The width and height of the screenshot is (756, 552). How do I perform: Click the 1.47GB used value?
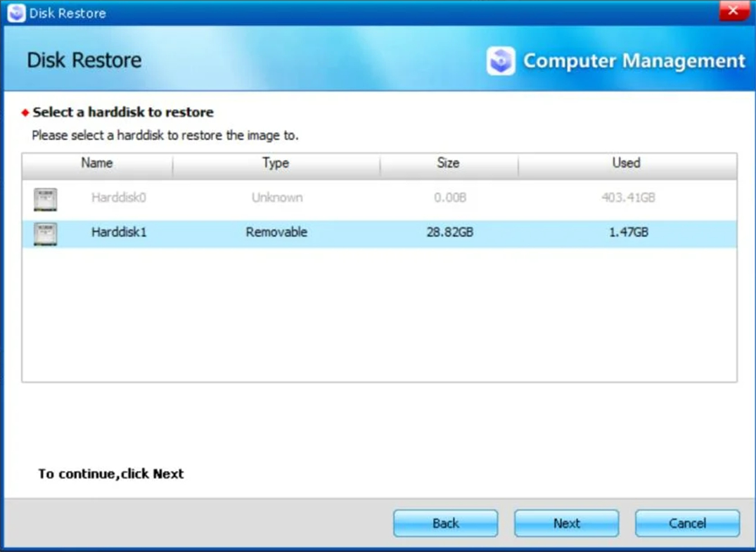628,232
